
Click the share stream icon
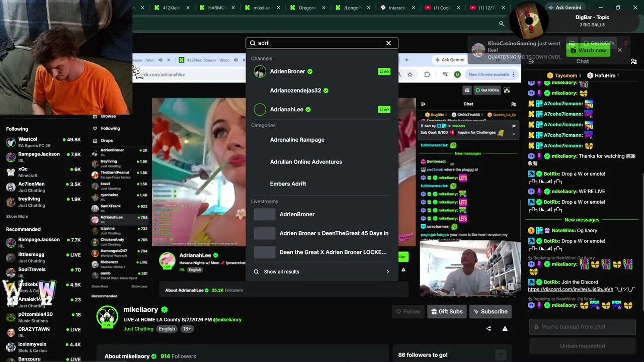pos(489,329)
